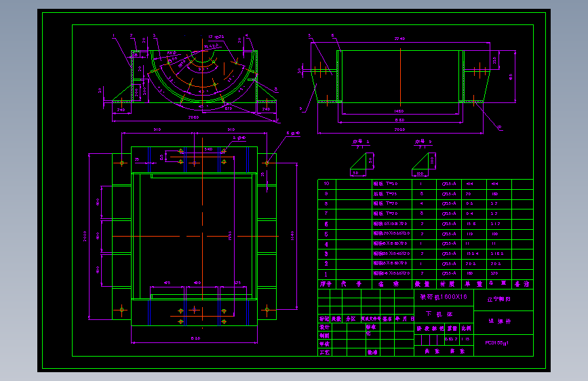Viewport: 588px width, 381px height.
Task: Select the horizontal 50 dimension under gusset detail 8
Action: [355, 174]
